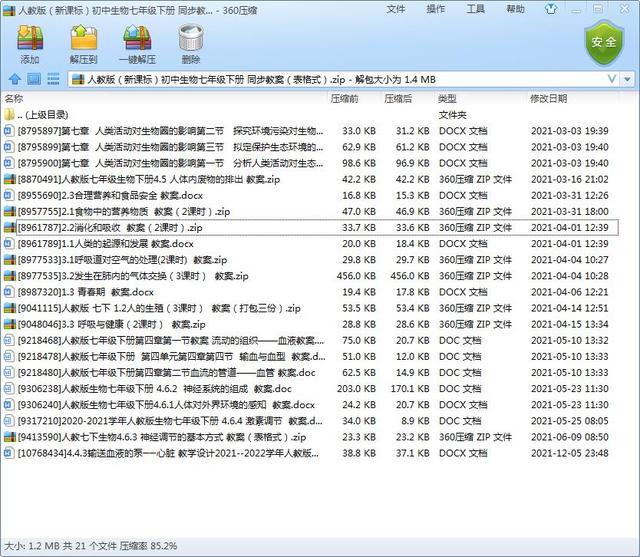The width and height of the screenshot is (640, 557).
Task: Open the 帮助 menu
Action: pos(516,9)
